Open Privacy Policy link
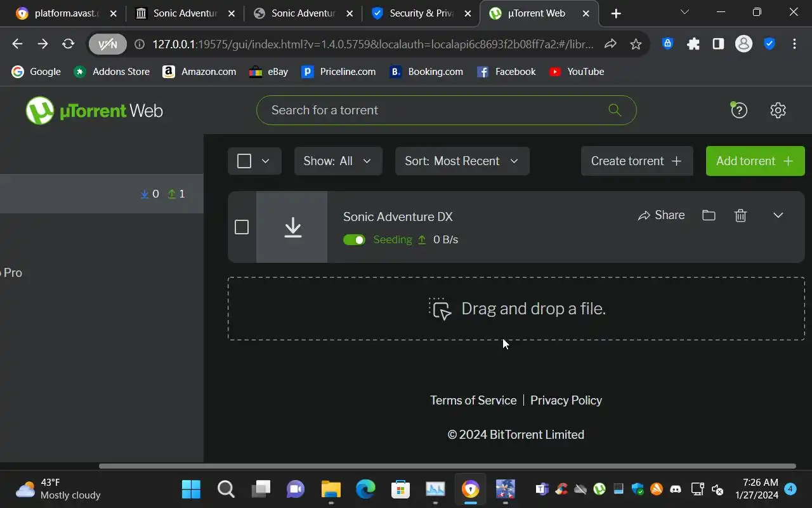 pyautogui.click(x=566, y=400)
